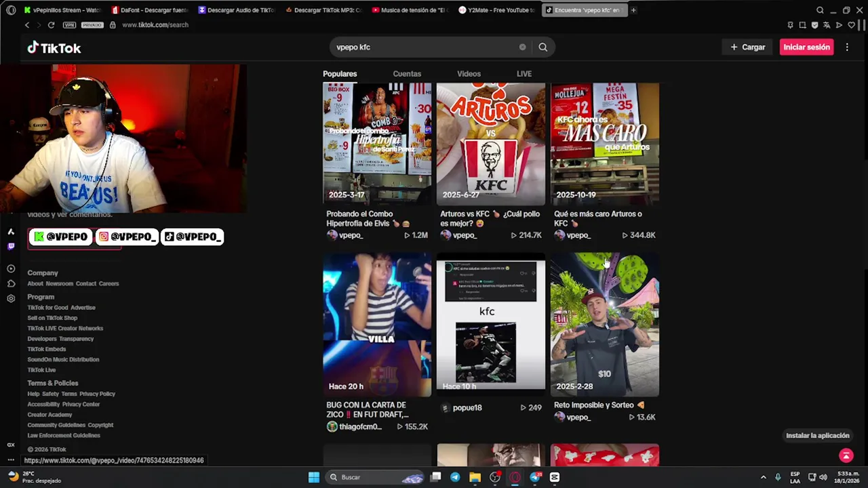This screenshot has height=488, width=868.
Task: Click the taskbar microphone tray icon
Action: tap(778, 477)
